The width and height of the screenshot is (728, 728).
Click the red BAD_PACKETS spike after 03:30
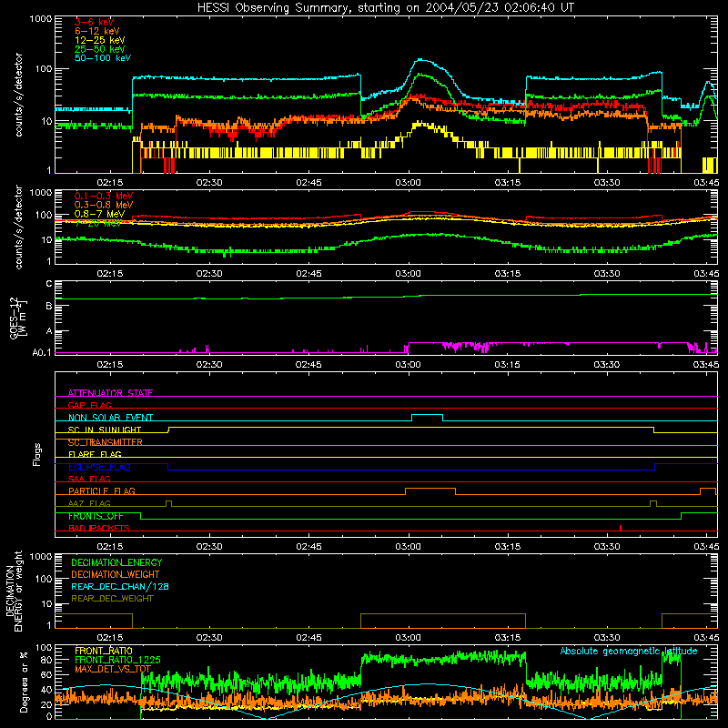click(621, 528)
